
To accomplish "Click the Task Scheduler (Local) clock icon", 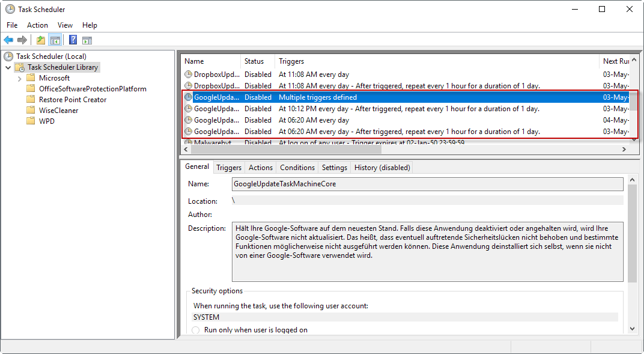I will click(8, 56).
